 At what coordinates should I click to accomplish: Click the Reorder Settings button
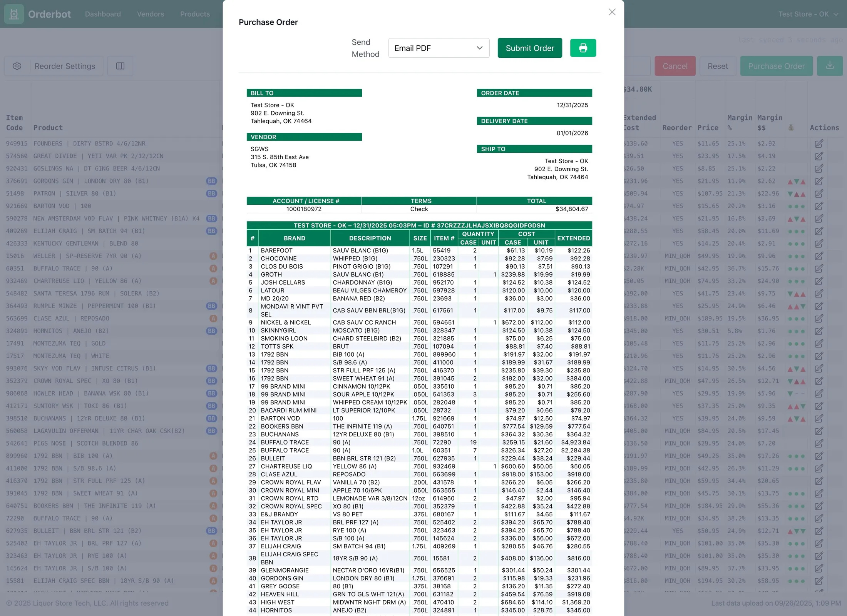click(x=65, y=66)
